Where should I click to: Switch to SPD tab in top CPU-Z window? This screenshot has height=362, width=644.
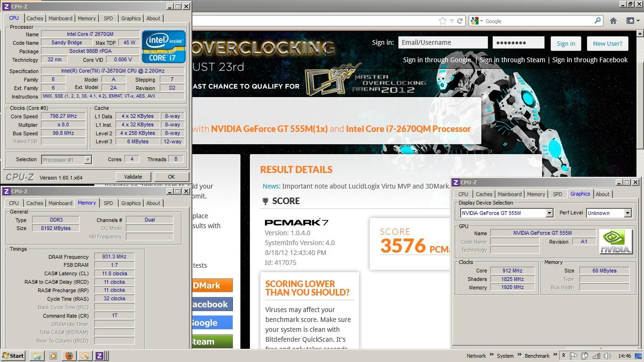click(108, 18)
